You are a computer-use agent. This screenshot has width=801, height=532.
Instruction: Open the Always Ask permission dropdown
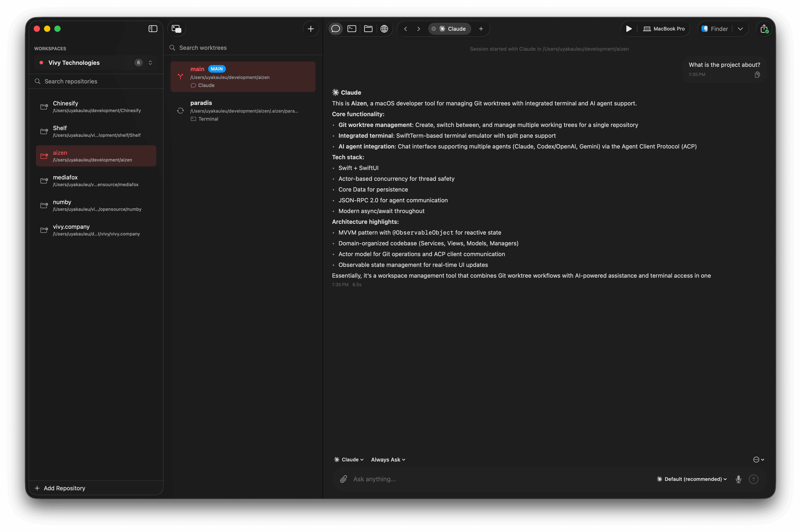pyautogui.click(x=388, y=460)
